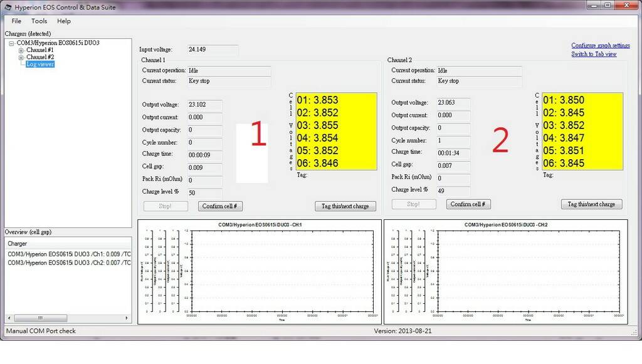Screen dimensions: 642x364
Task: Click Channel 1 Output voltage field 23.102
Action: 205,105
